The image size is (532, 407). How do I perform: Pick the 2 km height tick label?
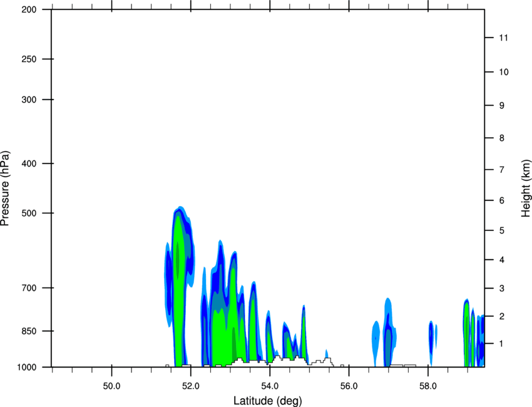coord(502,316)
